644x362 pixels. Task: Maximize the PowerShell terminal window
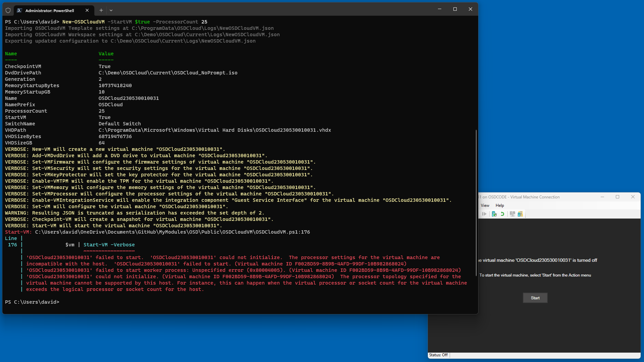tap(455, 9)
